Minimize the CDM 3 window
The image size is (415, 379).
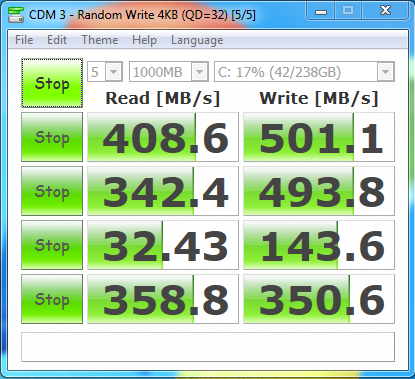320,11
